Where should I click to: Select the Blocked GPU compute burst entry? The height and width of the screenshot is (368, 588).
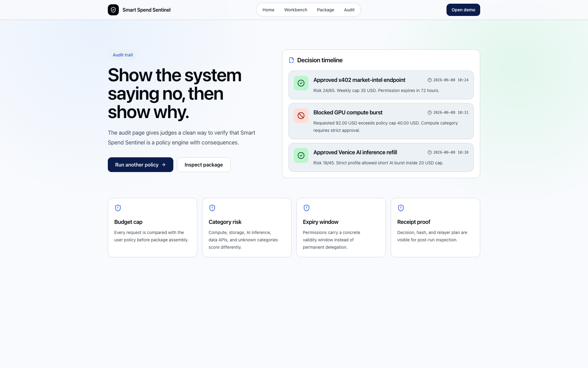(381, 121)
